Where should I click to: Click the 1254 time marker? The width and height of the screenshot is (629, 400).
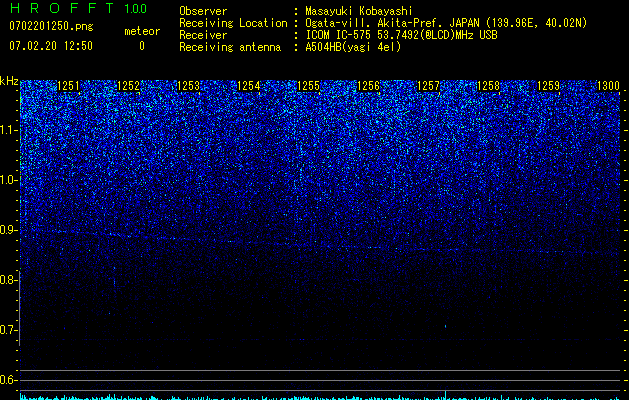[x=249, y=86]
